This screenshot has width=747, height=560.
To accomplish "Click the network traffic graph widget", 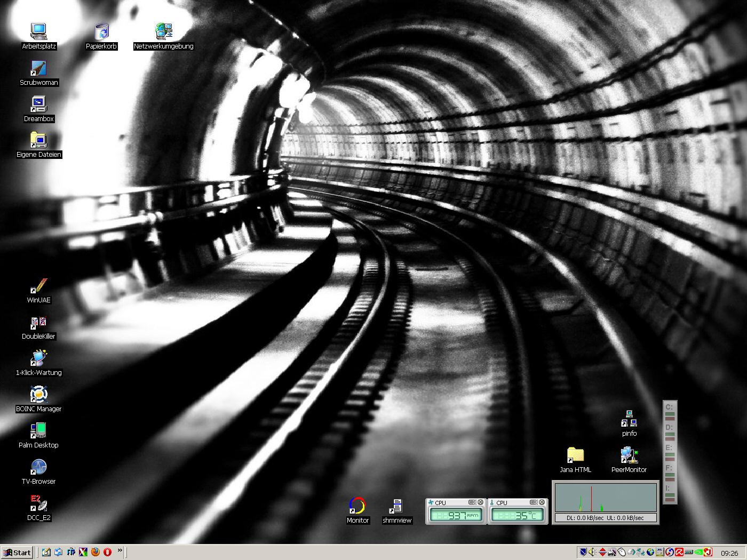I will [605, 498].
